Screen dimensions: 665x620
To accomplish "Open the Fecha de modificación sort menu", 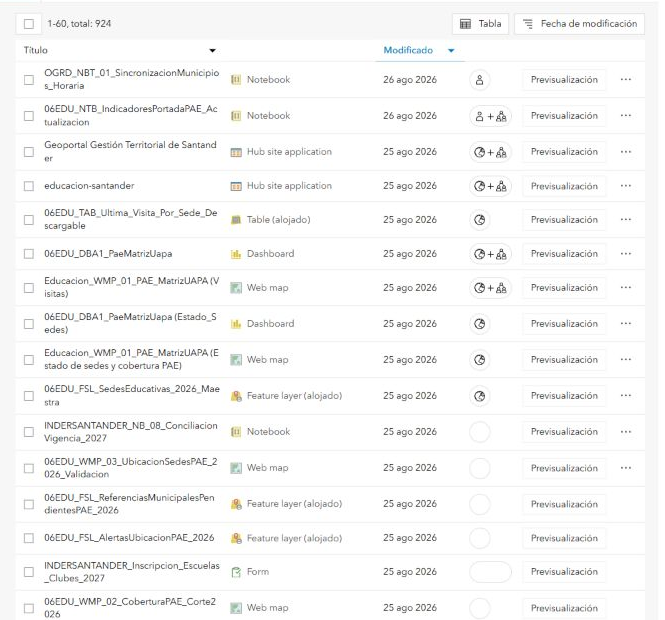I will point(579,24).
